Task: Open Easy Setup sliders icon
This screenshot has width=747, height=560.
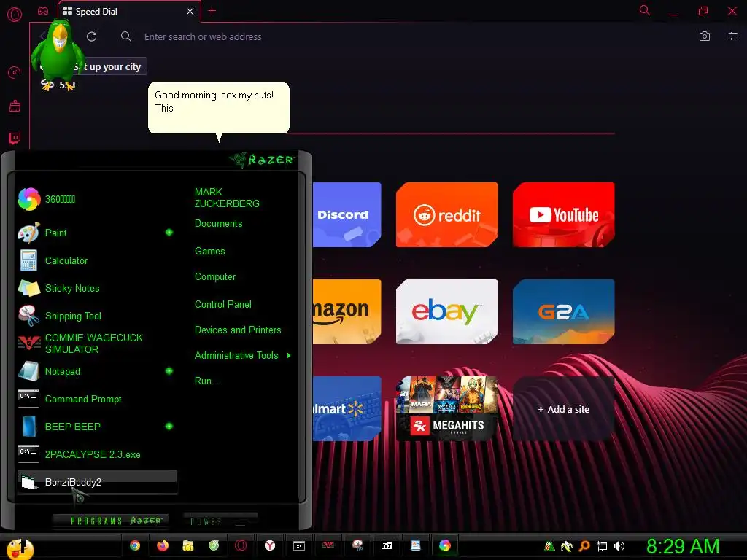Action: tap(732, 36)
